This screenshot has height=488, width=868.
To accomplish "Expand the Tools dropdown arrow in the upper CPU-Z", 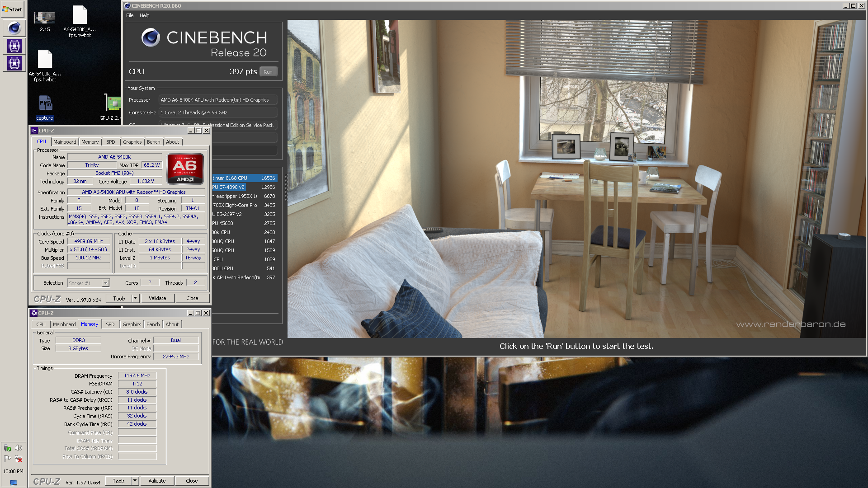I will 135,299.
